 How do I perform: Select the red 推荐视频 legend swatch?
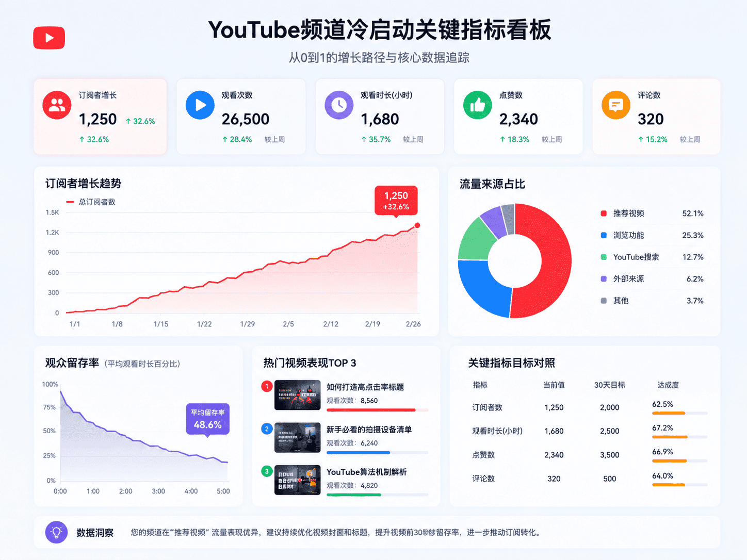(604, 213)
